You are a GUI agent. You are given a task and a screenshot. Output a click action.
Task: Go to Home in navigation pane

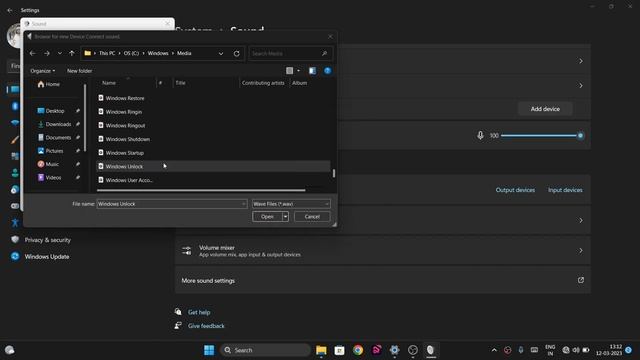click(x=49, y=84)
